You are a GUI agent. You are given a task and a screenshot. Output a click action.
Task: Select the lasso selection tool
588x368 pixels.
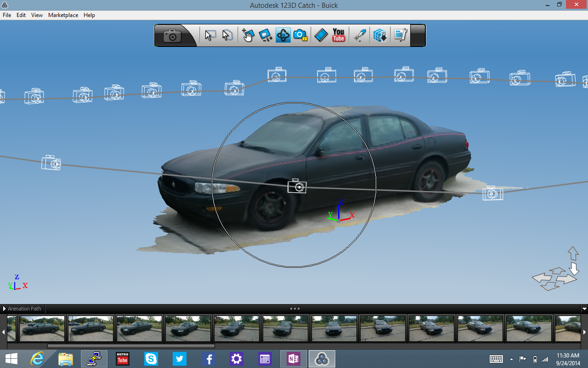[227, 35]
